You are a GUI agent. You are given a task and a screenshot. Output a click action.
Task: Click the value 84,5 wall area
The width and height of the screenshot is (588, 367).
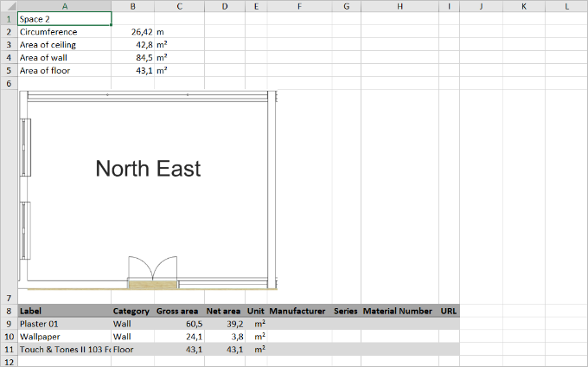pyautogui.click(x=133, y=57)
